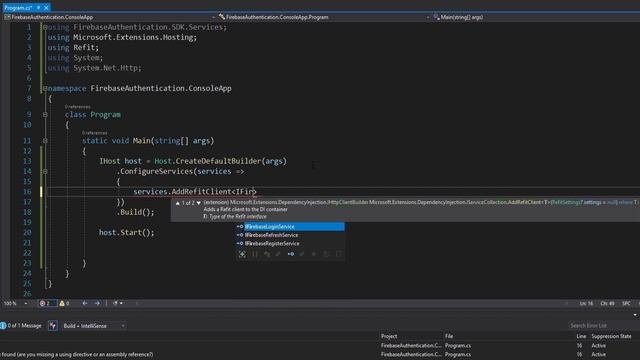Click the using Microsoft.Extensions.Hosting; line
640x360 pixels.
(x=122, y=38)
